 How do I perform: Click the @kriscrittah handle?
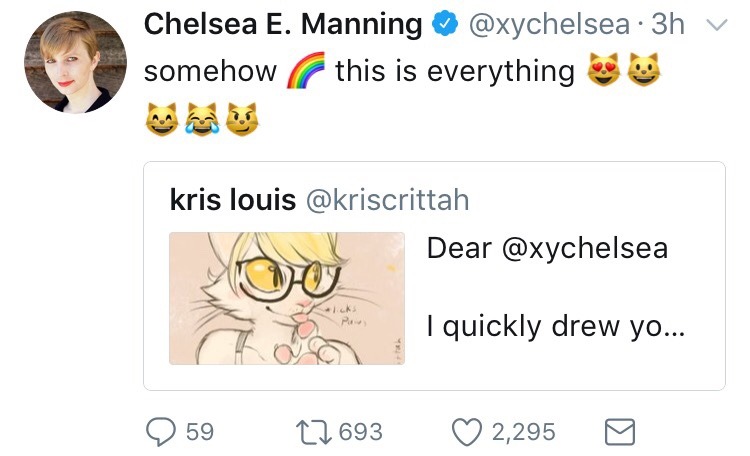(386, 199)
